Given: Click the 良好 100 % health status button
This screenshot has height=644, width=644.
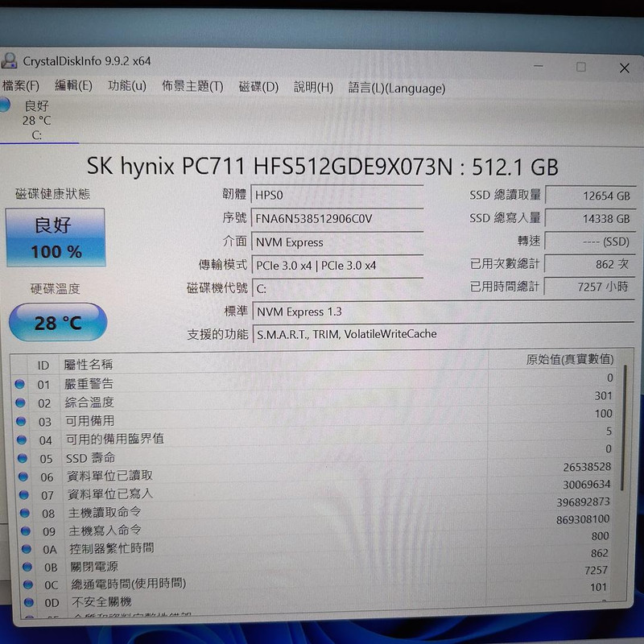Looking at the screenshot, I should point(56,237).
